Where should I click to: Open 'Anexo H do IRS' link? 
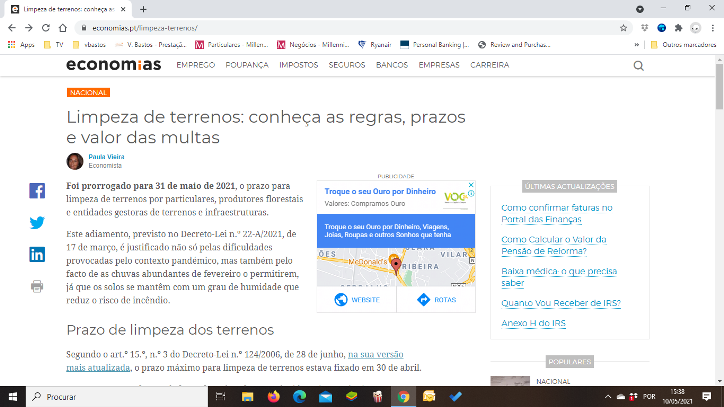click(x=533, y=323)
